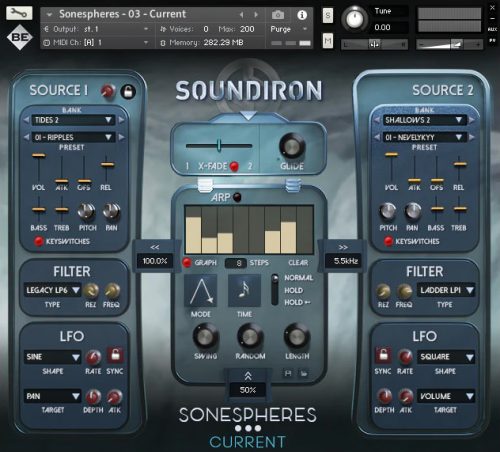Click the first bar in ARP graph
500x452 pixels.
(x=193, y=235)
